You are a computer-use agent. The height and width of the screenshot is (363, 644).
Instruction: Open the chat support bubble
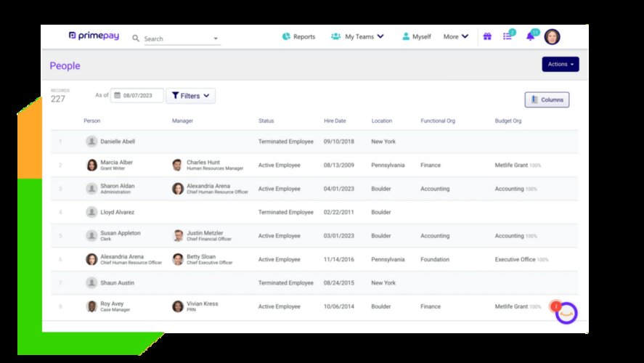click(566, 312)
